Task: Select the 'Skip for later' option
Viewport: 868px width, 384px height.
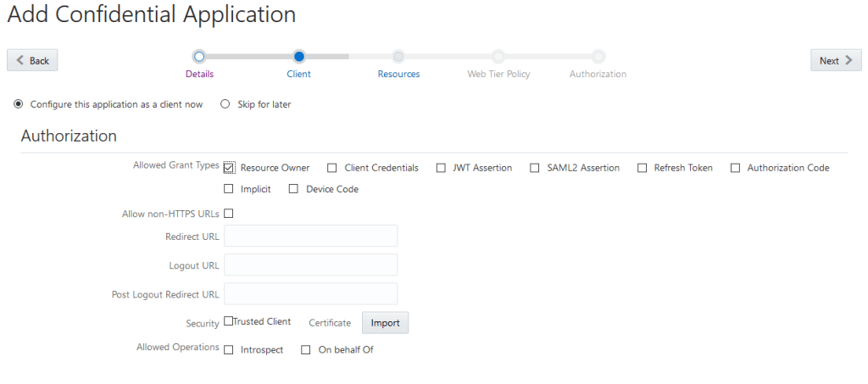Action: coord(225,104)
